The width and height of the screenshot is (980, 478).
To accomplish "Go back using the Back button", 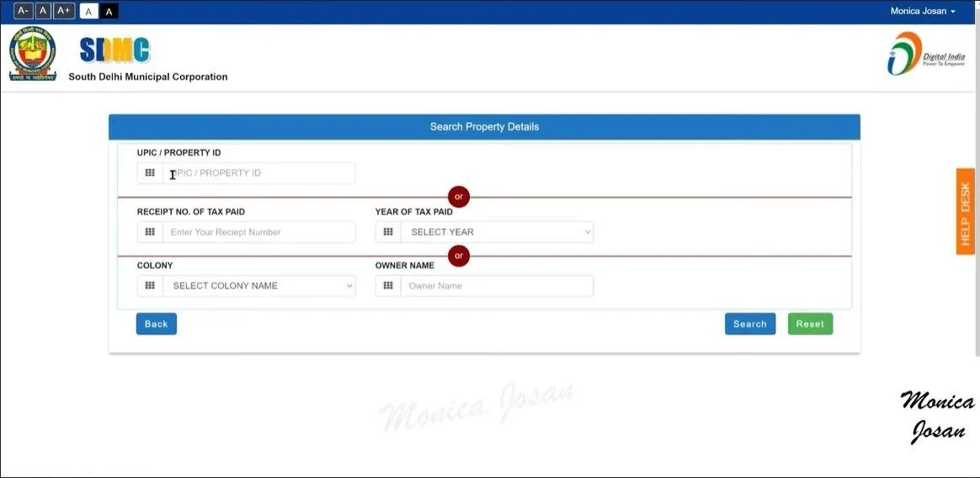I will click(x=157, y=324).
